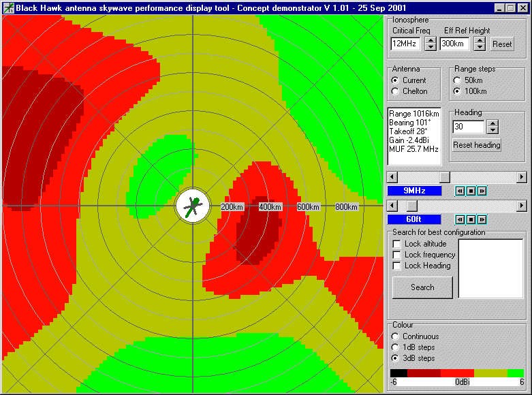Click the application icon in the title bar
This screenshot has height=395, width=532.
pos(8,7)
